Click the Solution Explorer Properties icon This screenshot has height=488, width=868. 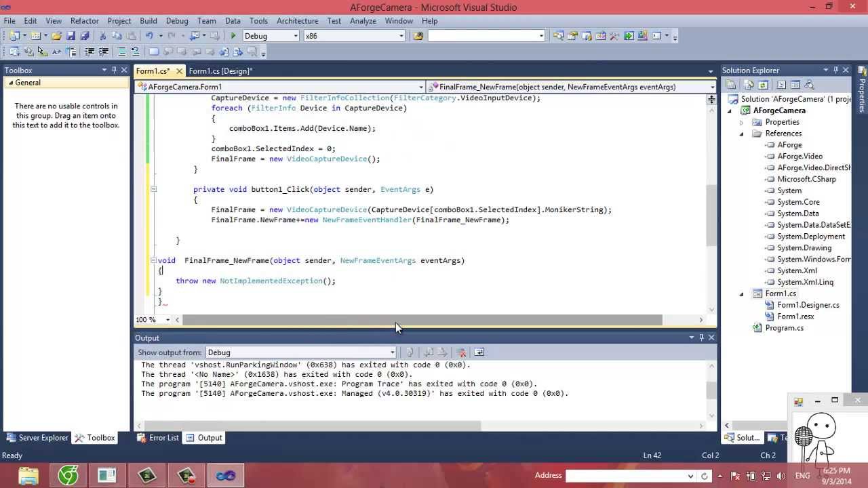(730, 85)
